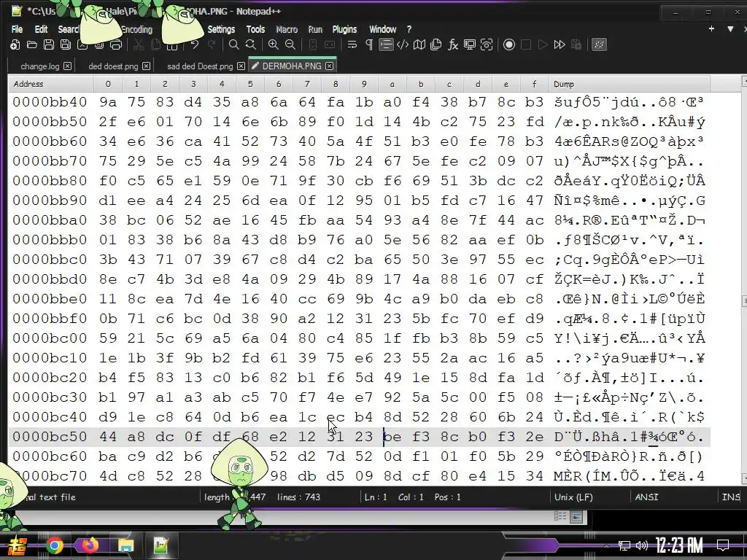Click the plus button on the menu bar

(x=711, y=29)
